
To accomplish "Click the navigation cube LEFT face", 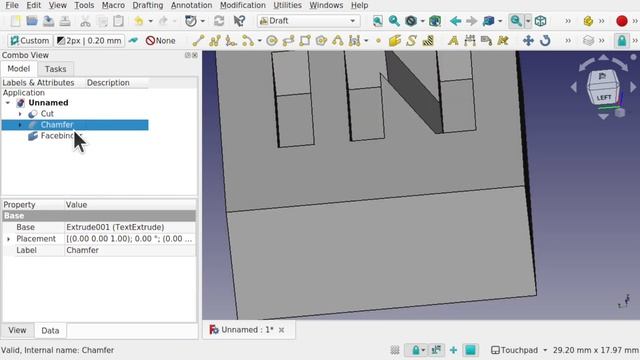I will 604,98.
